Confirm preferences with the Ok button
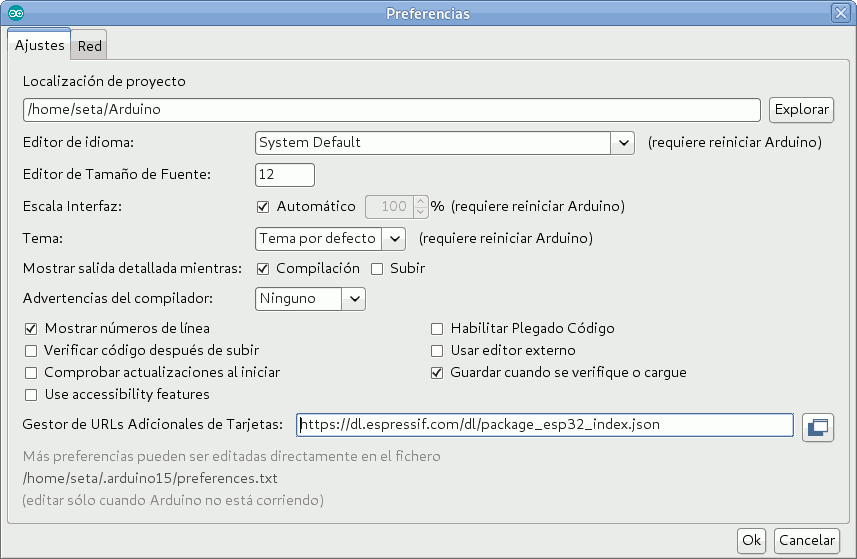This screenshot has width=857, height=559. point(751,540)
